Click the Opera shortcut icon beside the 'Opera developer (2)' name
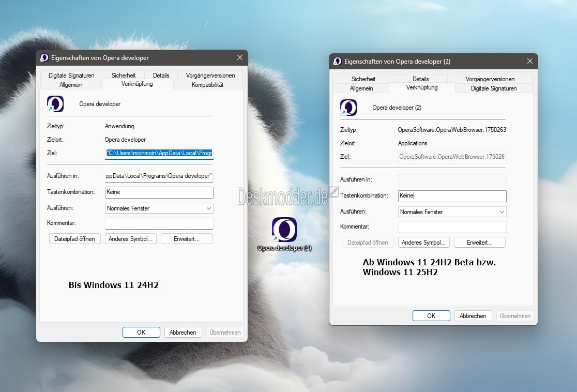 (348, 108)
